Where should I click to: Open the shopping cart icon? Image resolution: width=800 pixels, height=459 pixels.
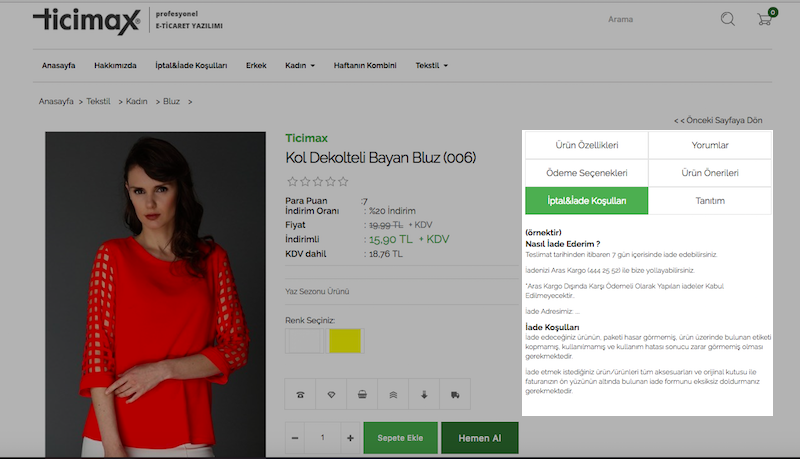coord(765,19)
